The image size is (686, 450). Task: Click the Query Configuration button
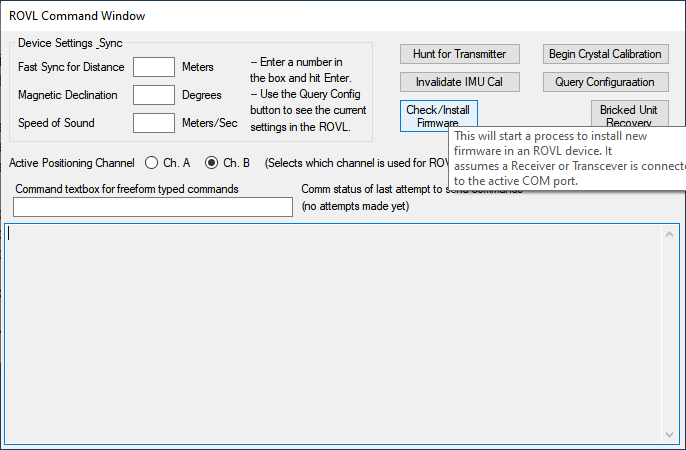(605, 82)
